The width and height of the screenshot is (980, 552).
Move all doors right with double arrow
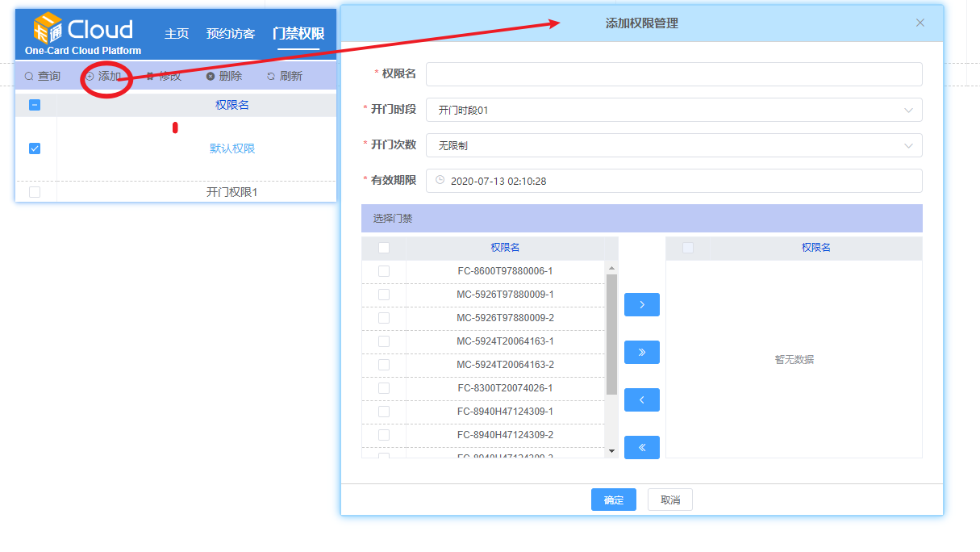[641, 353]
